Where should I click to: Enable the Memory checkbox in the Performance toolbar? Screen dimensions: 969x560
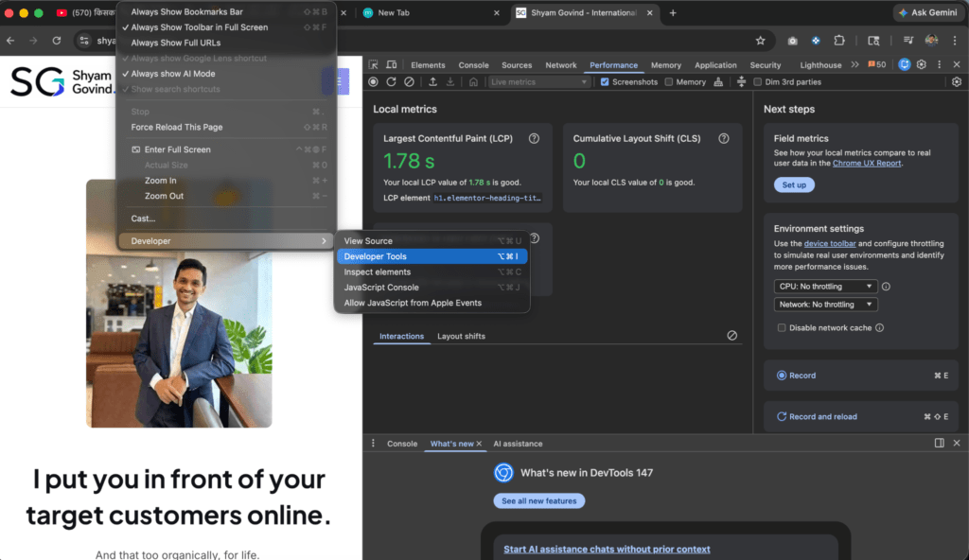(x=669, y=81)
